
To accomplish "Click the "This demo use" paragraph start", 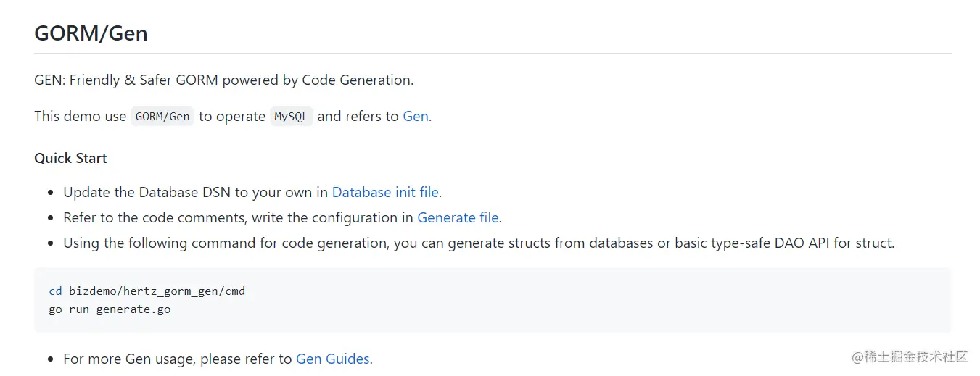I will [80, 116].
